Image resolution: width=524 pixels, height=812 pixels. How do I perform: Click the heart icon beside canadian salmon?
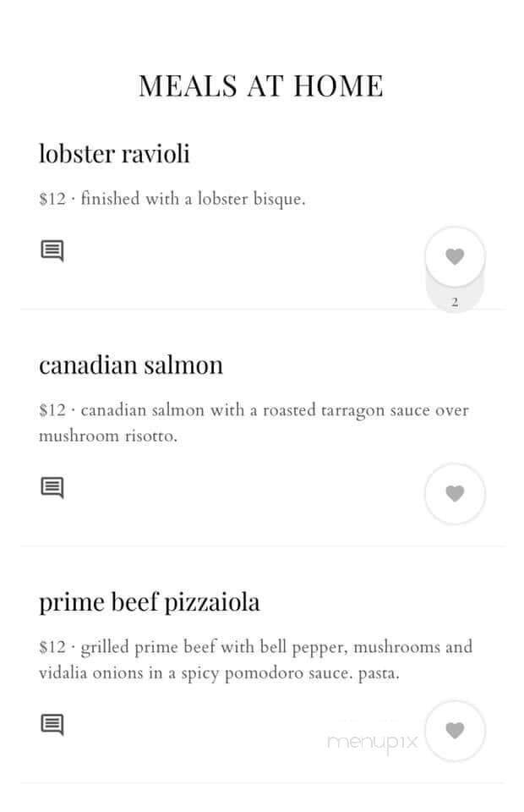[x=455, y=493]
